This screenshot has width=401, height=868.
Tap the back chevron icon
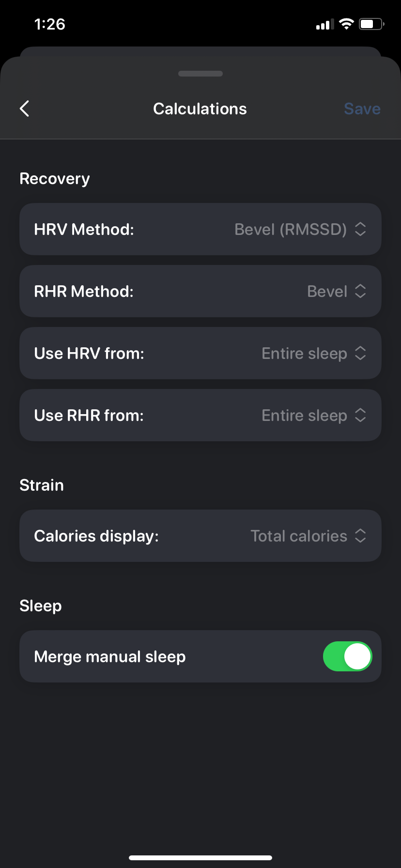tap(25, 108)
